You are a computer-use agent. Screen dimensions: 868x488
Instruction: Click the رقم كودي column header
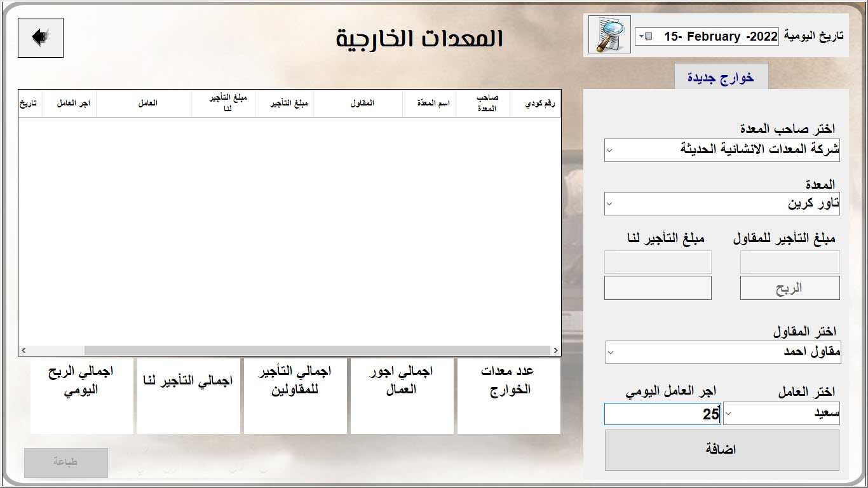535,103
